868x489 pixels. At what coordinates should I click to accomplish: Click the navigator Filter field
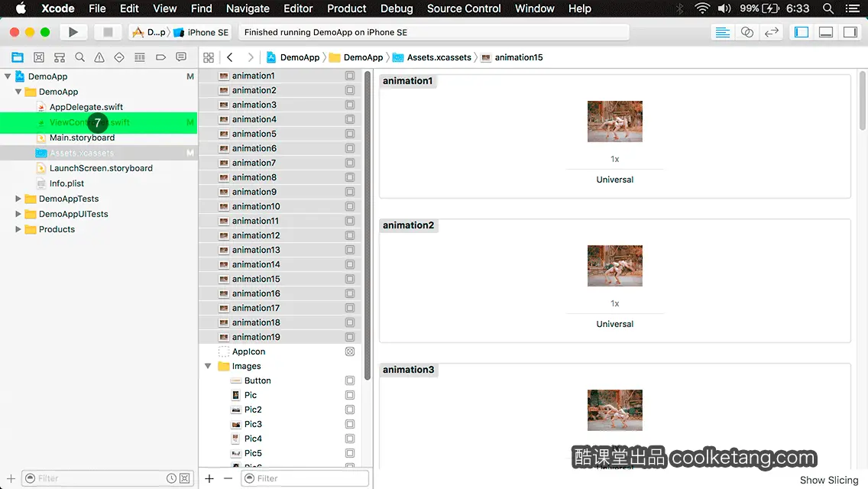[x=107, y=478]
